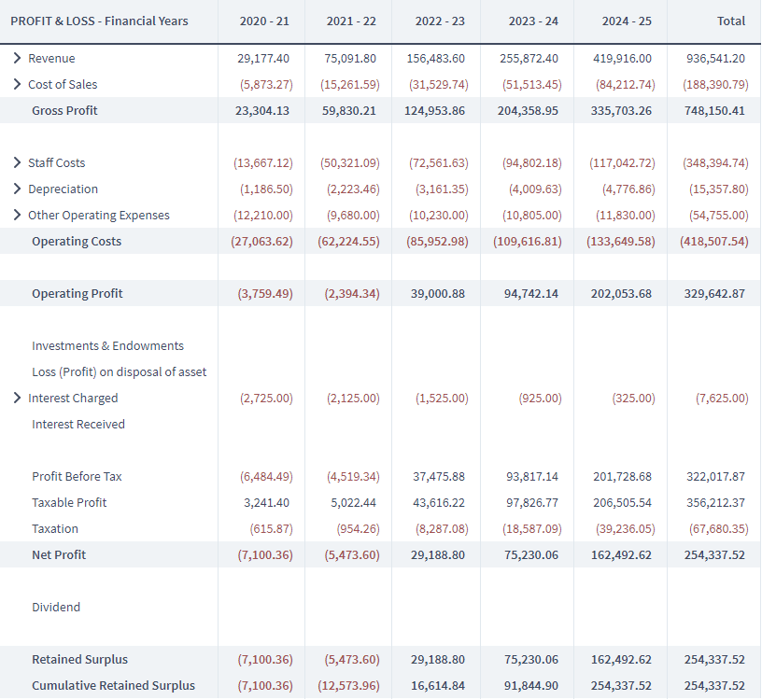
Task: Click the Profit & Loss table title
Action: coord(99,21)
